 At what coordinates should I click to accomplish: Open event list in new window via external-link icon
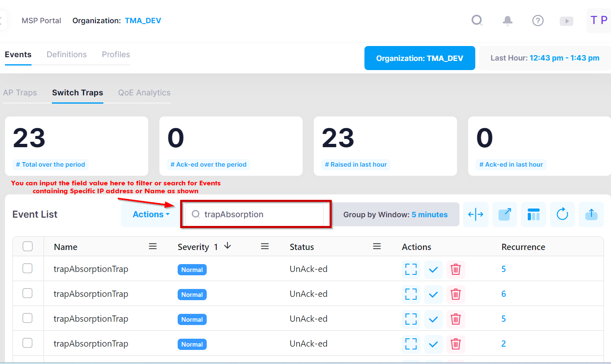click(x=505, y=214)
